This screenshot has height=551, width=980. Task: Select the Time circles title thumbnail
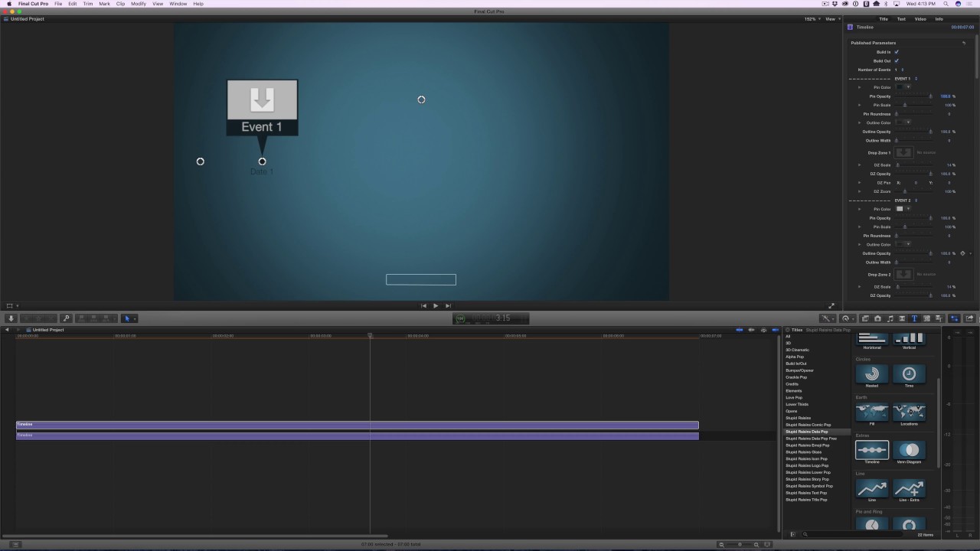[909, 374]
